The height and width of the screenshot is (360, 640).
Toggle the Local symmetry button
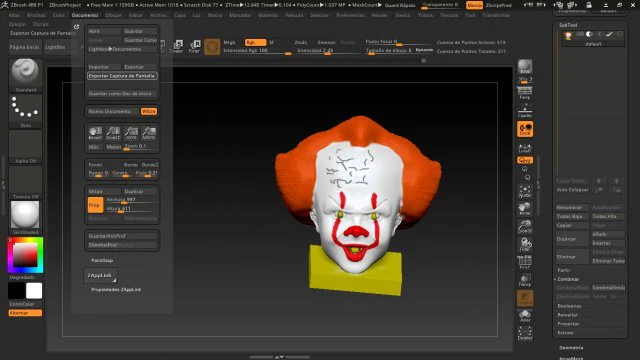[x=525, y=129]
